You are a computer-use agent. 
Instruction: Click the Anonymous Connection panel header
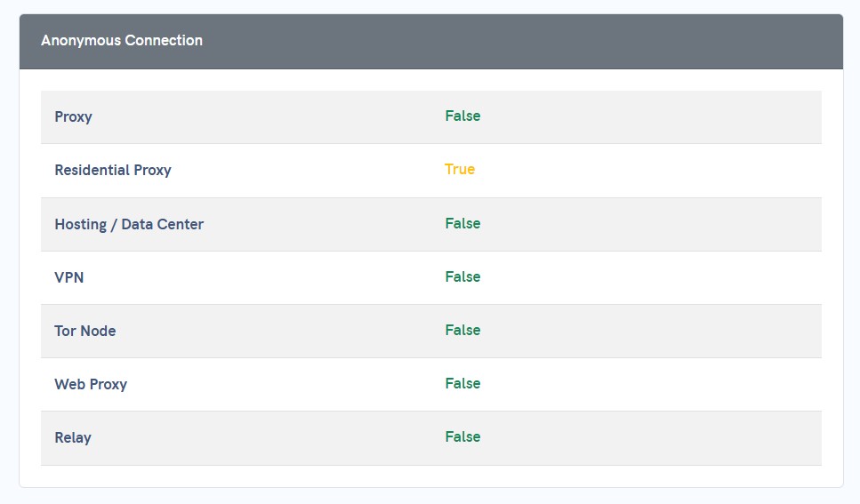point(431,42)
